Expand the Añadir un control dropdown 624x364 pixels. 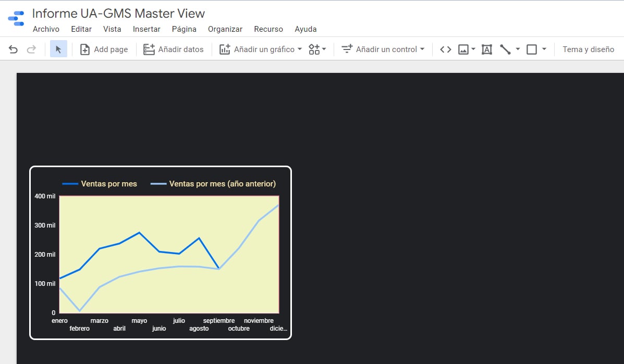(x=383, y=49)
